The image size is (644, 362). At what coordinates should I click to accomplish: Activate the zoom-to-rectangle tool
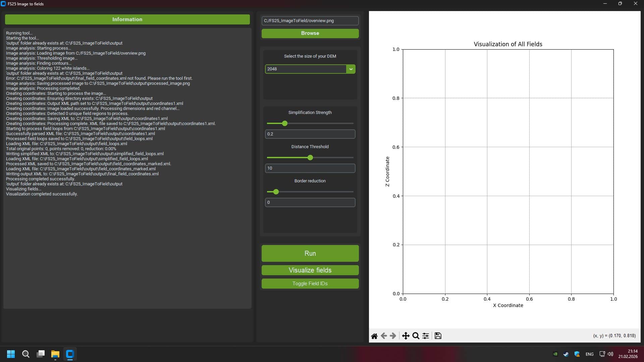416,336
